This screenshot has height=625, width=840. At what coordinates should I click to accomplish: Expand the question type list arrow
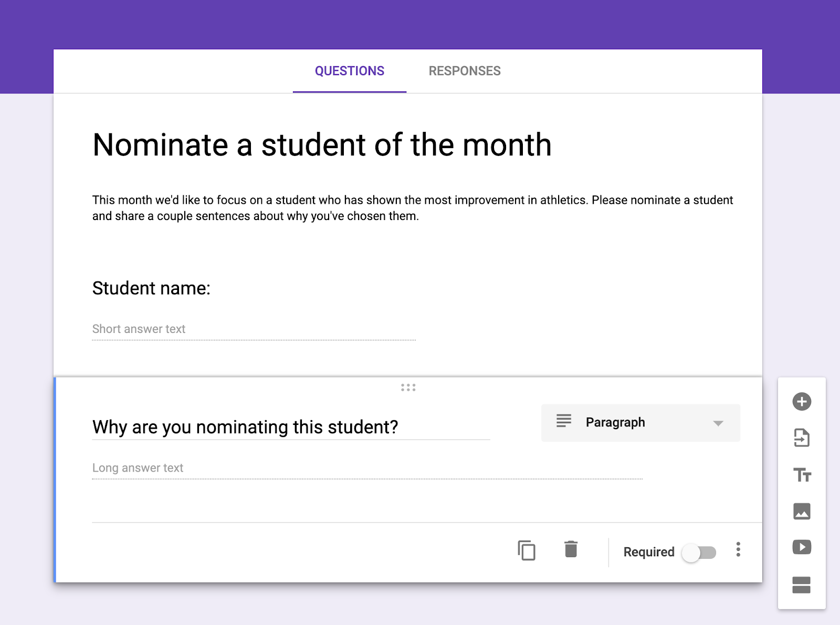718,422
